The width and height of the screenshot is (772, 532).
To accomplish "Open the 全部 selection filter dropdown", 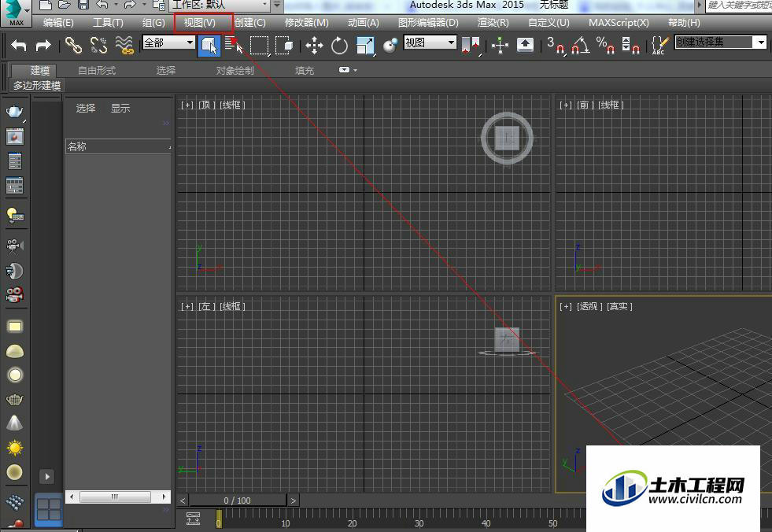I will click(x=168, y=42).
